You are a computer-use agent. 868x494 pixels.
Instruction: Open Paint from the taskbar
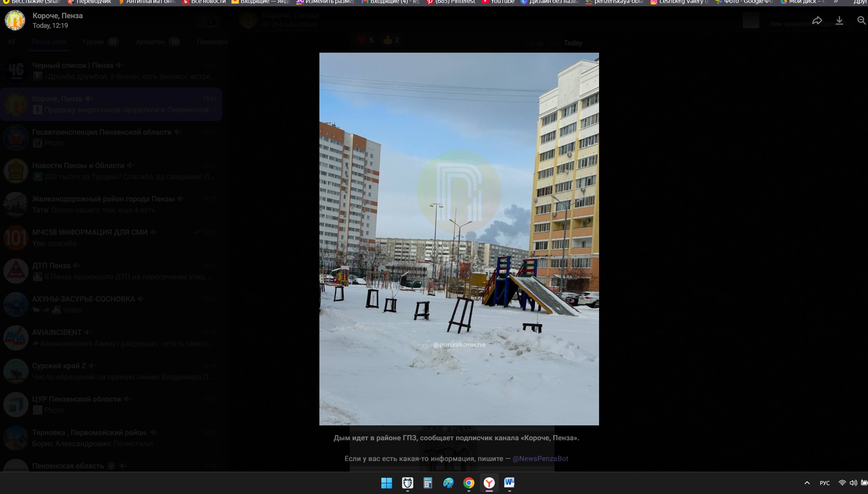click(x=448, y=483)
